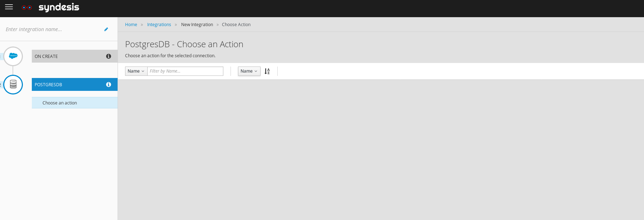
Task: Click Choose Action breadcrumb text
Action: (x=236, y=25)
